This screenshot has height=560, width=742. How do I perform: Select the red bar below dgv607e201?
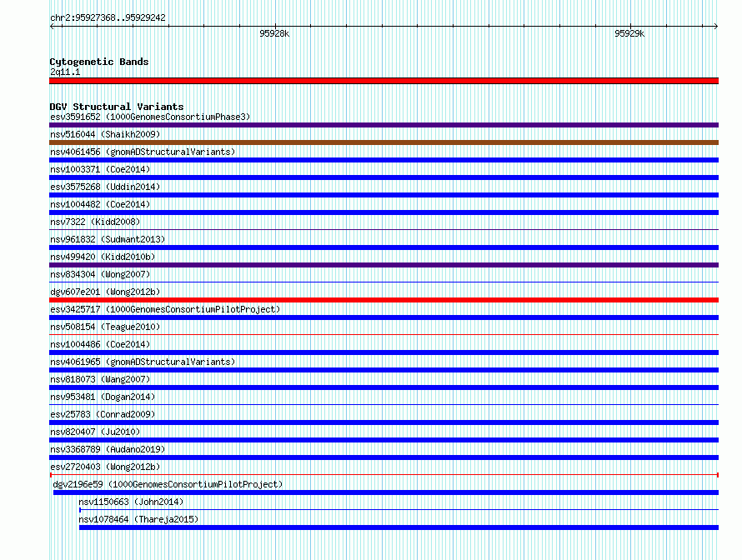384,300
